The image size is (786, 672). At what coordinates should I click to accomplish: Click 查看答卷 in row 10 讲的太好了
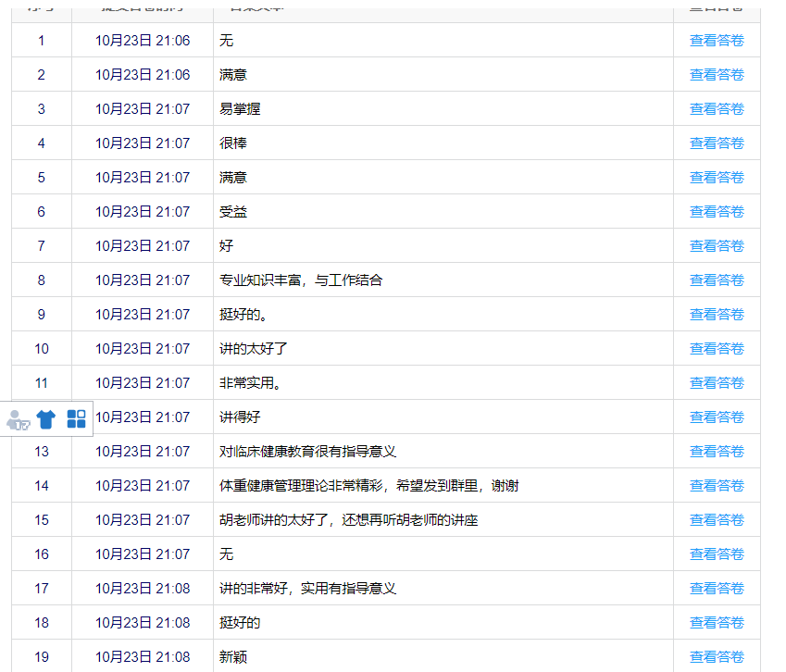[x=717, y=349]
